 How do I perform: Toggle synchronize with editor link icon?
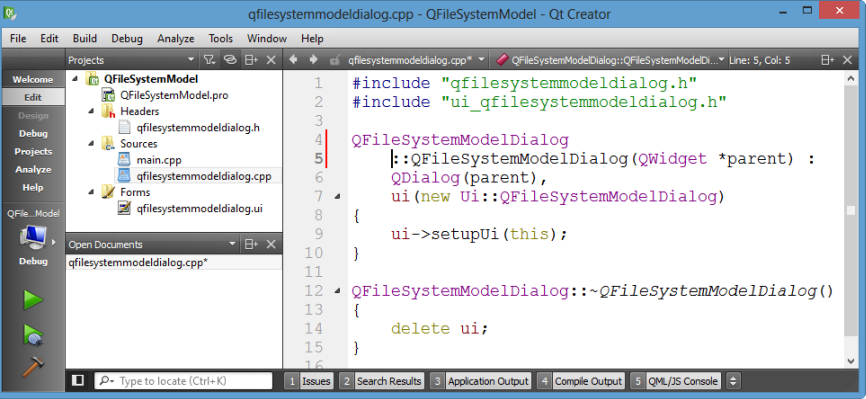tap(230, 60)
